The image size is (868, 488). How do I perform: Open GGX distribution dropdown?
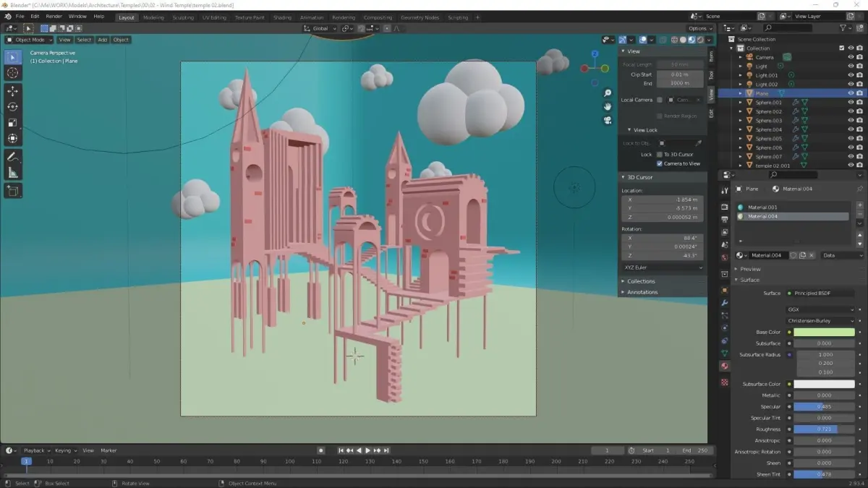(x=821, y=309)
